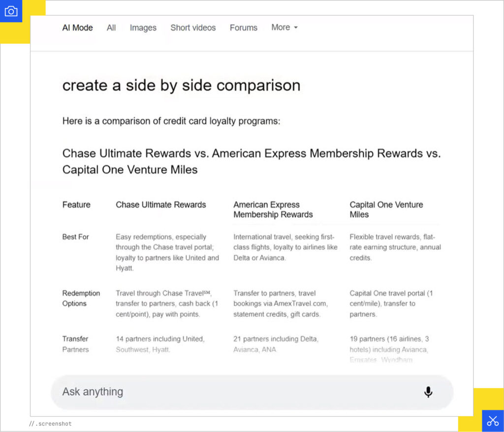This screenshot has width=504, height=432.
Task: Click the Redemption Options row label
Action: pos(81,298)
